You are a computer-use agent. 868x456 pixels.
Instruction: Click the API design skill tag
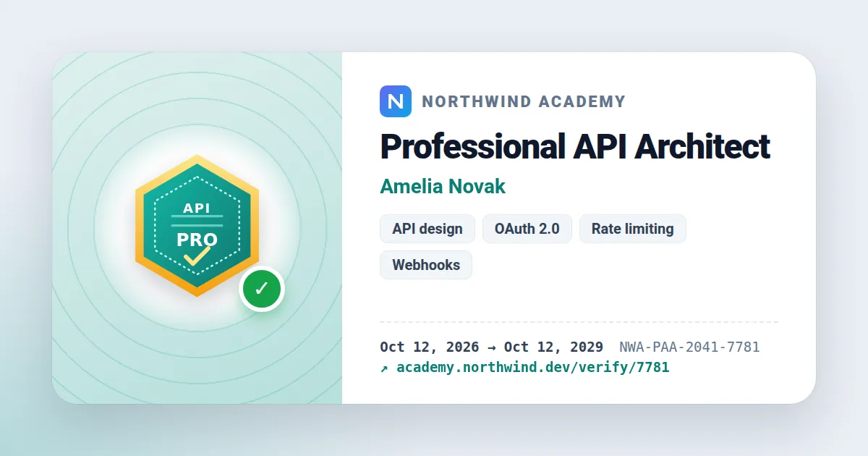[427, 229]
